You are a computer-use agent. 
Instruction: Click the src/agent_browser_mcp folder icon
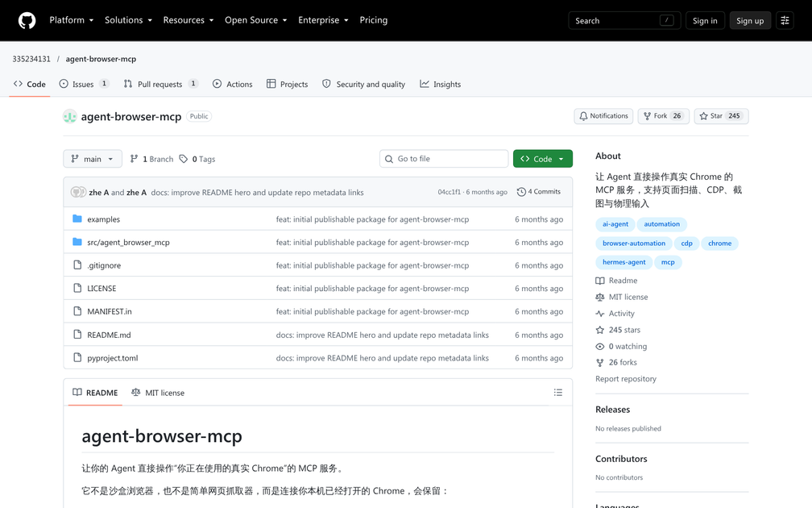coord(77,242)
